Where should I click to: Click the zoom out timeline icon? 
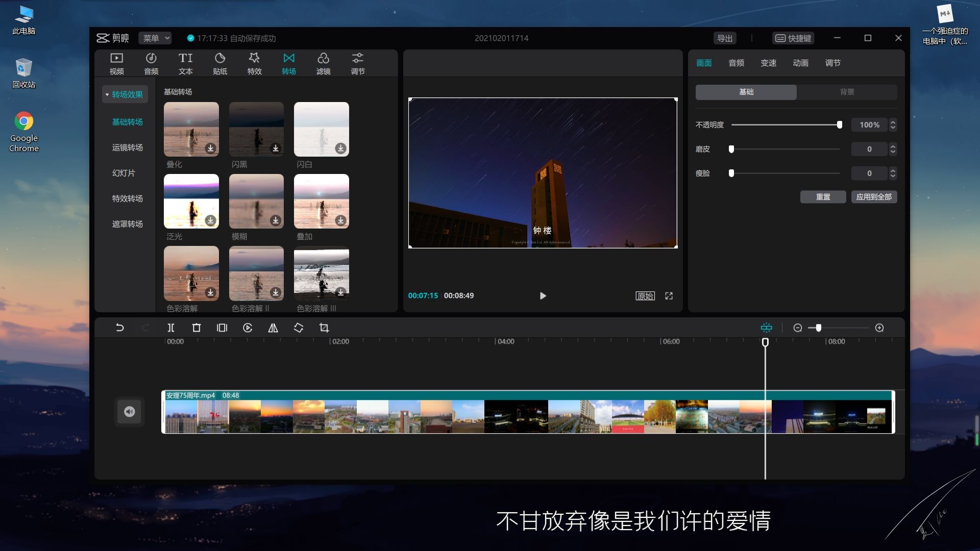tap(798, 328)
